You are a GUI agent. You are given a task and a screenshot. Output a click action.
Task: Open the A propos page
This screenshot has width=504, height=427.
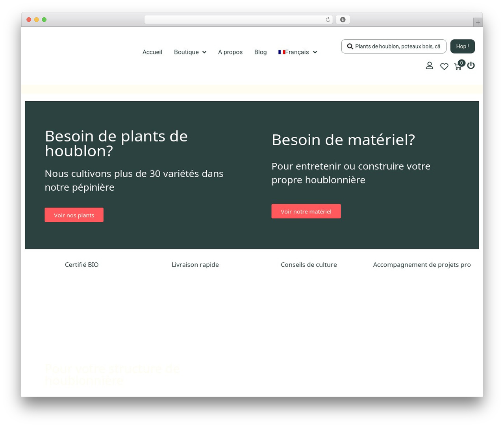pos(230,52)
